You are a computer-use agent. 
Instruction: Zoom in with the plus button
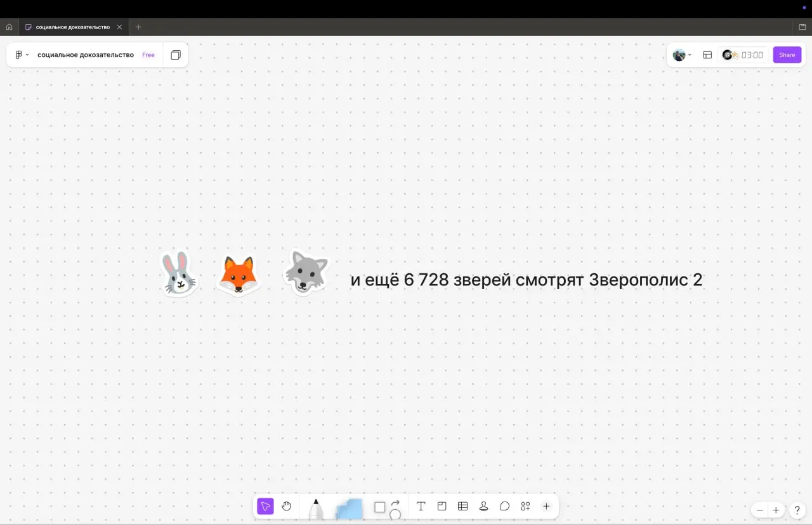click(x=776, y=510)
